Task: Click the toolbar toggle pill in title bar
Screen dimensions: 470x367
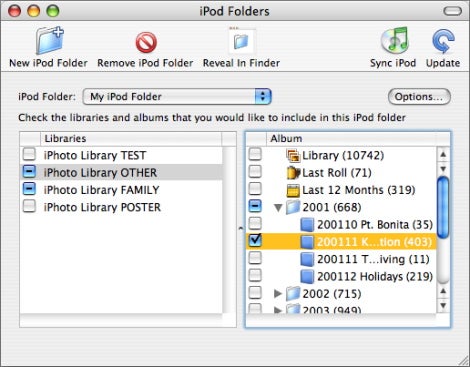Action: pyautogui.click(x=452, y=12)
